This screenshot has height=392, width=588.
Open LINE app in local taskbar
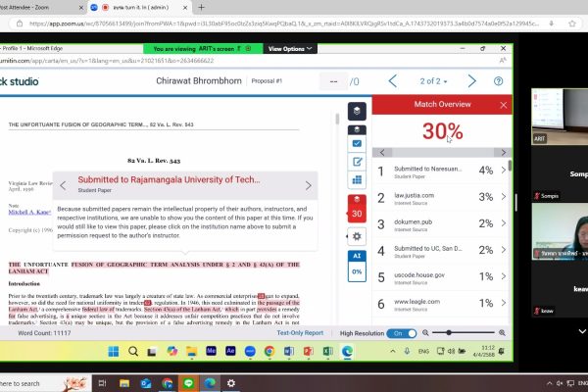188,383
